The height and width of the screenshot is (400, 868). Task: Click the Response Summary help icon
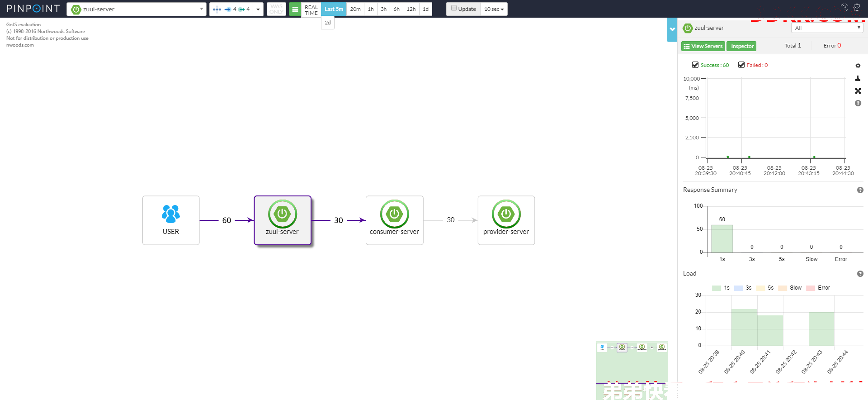[860, 190]
